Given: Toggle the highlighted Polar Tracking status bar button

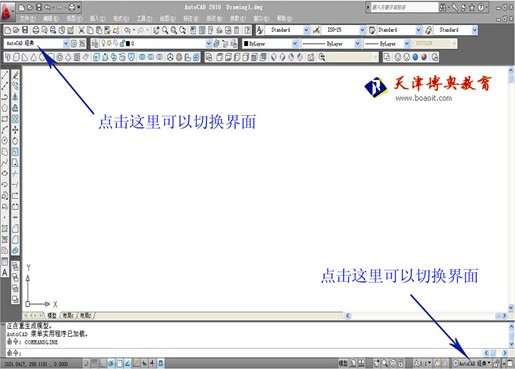Looking at the screenshot, I should (111, 363).
